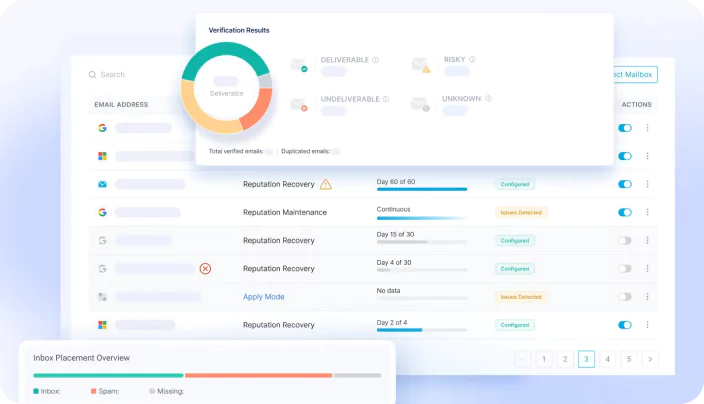The width and height of the screenshot is (704, 404).
Task: Click the green Inbox portion of the placement bar
Action: pyautogui.click(x=108, y=375)
